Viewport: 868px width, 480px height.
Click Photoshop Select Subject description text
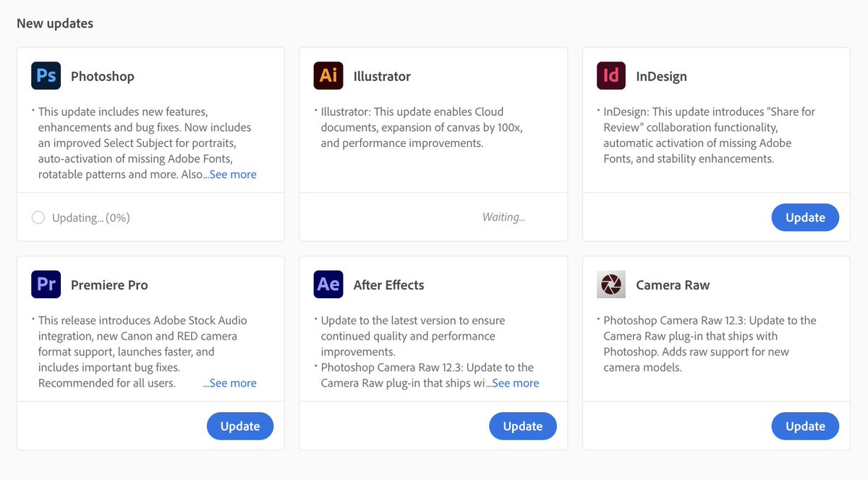tap(145, 143)
